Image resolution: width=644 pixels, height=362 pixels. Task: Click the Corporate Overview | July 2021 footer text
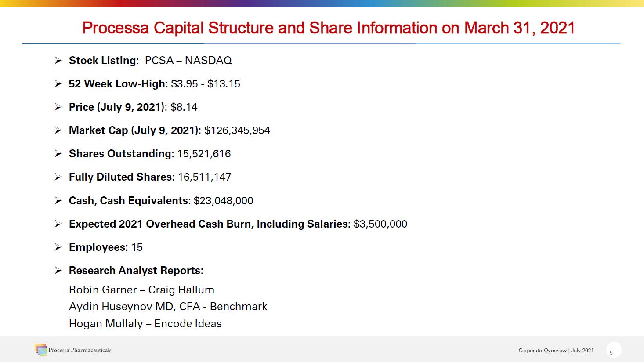click(x=556, y=351)
